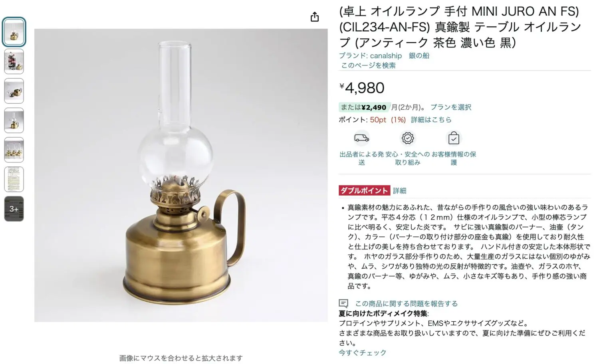Viewport: 599px width, 364px height.
Task: Open 詳細はこちら points details link
Action: click(431, 119)
